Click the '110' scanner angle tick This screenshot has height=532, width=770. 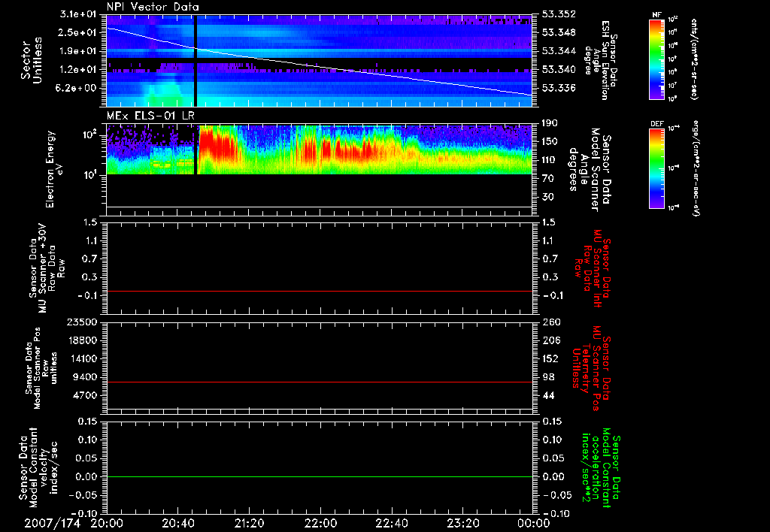point(549,160)
